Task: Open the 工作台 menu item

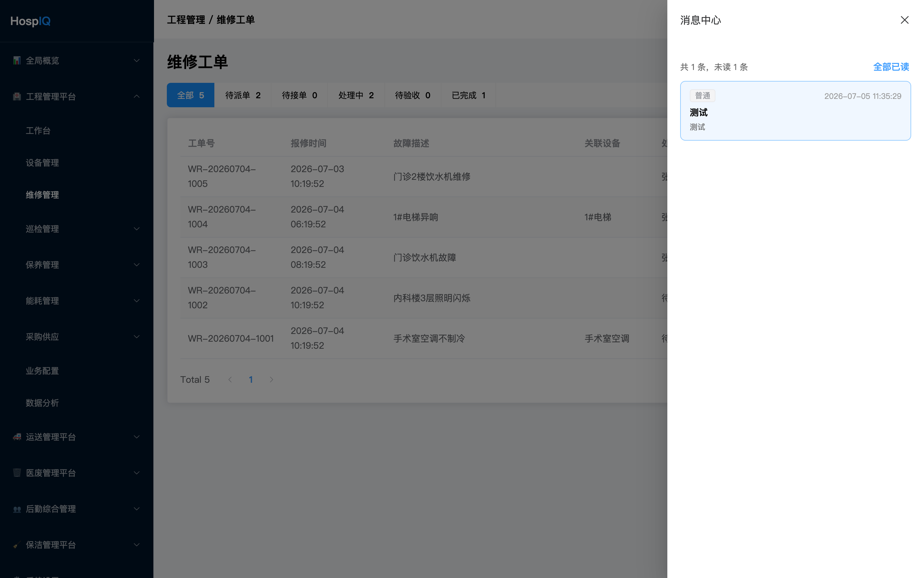Action: [x=77, y=130]
